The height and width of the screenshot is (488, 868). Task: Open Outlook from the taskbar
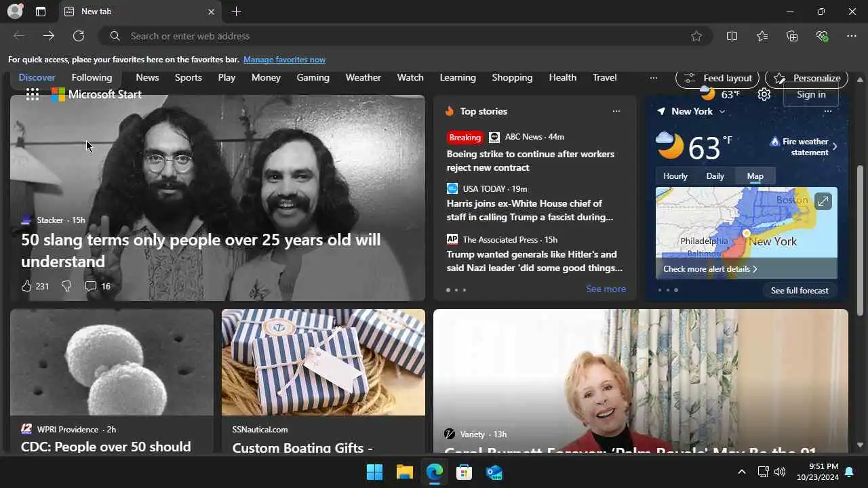point(494,472)
